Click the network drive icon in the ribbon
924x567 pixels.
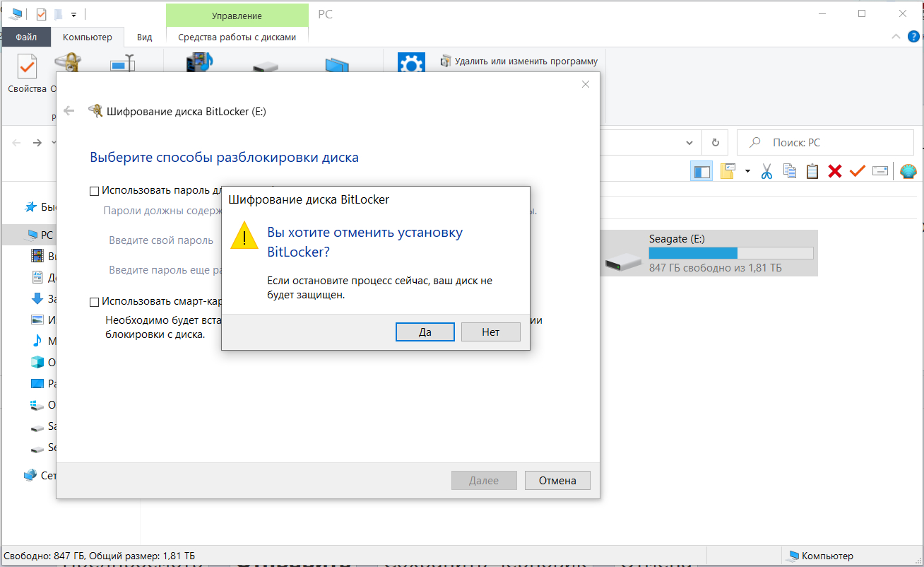266,66
